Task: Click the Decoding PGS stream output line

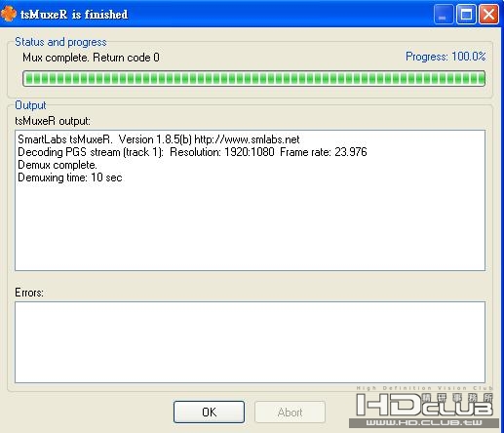Action: [192, 152]
